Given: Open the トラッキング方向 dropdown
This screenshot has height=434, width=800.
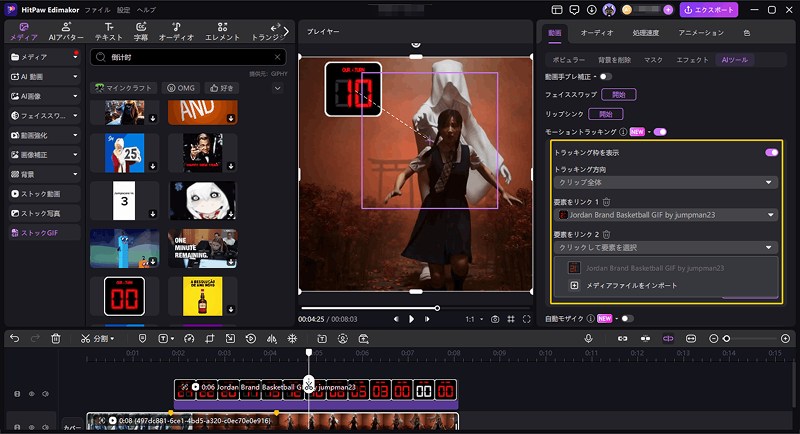Looking at the screenshot, I should [x=666, y=183].
